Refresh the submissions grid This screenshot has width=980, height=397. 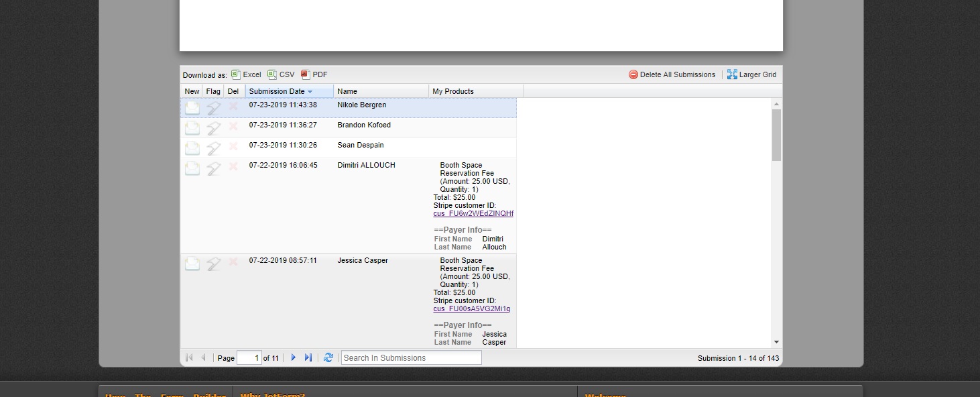point(328,357)
